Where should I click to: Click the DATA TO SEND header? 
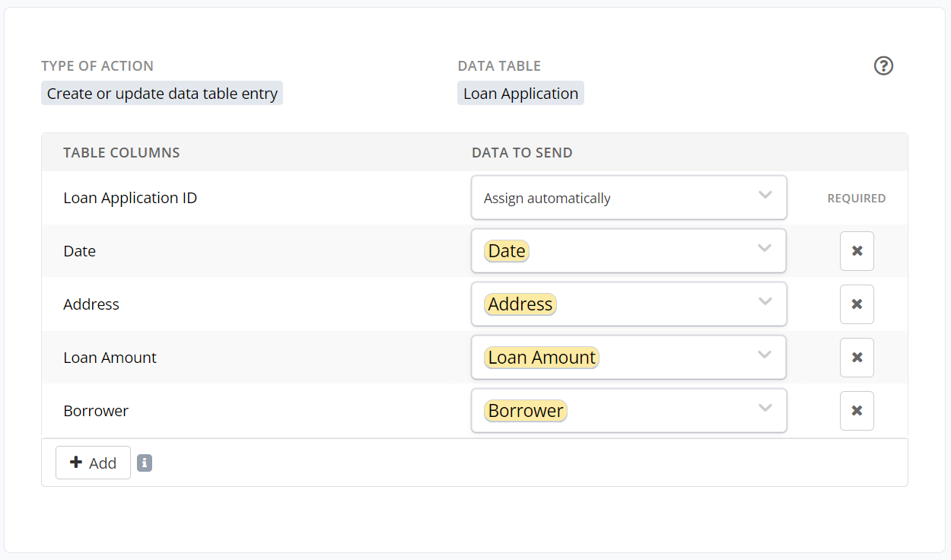(x=522, y=152)
